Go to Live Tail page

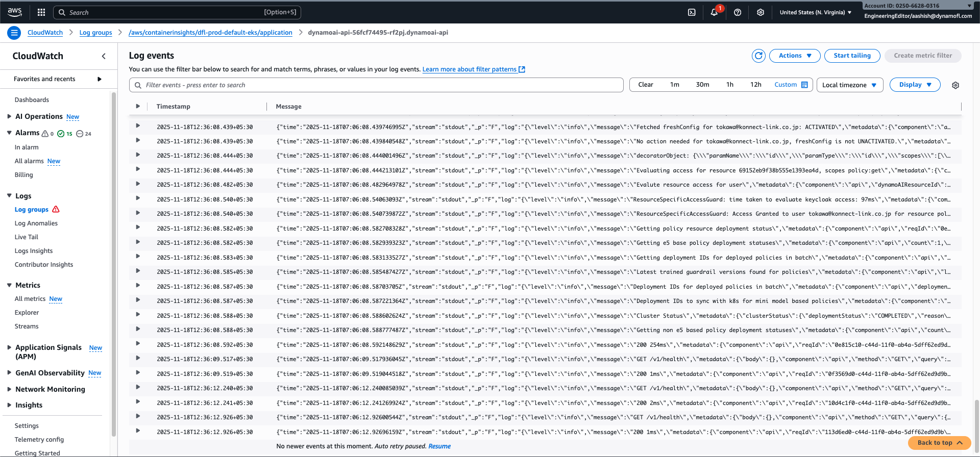[x=27, y=237]
